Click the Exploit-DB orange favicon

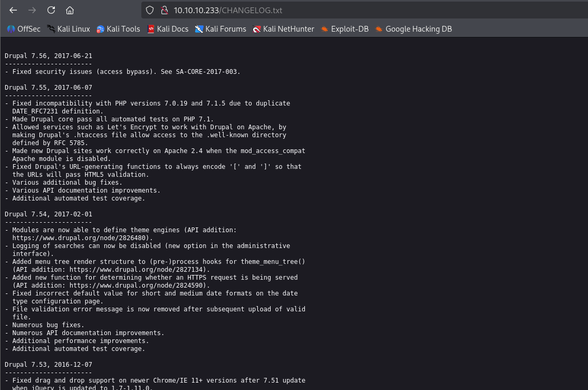[324, 29]
